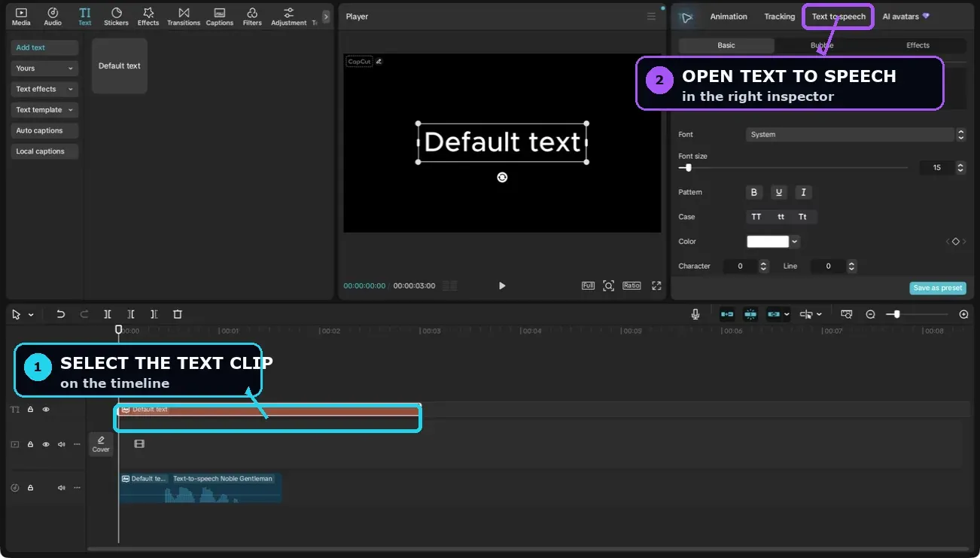This screenshot has width=980, height=558.
Task: Open the Effects library panel
Action: (148, 16)
